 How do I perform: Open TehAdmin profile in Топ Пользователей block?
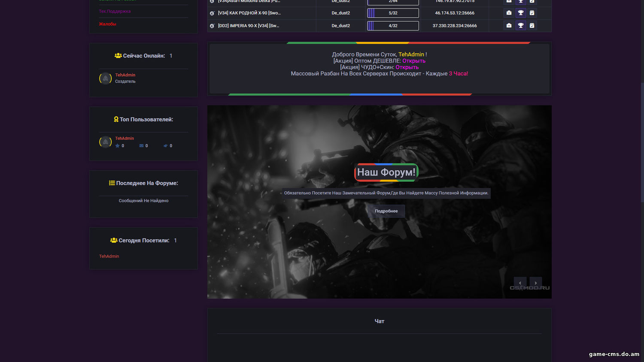pos(125,139)
